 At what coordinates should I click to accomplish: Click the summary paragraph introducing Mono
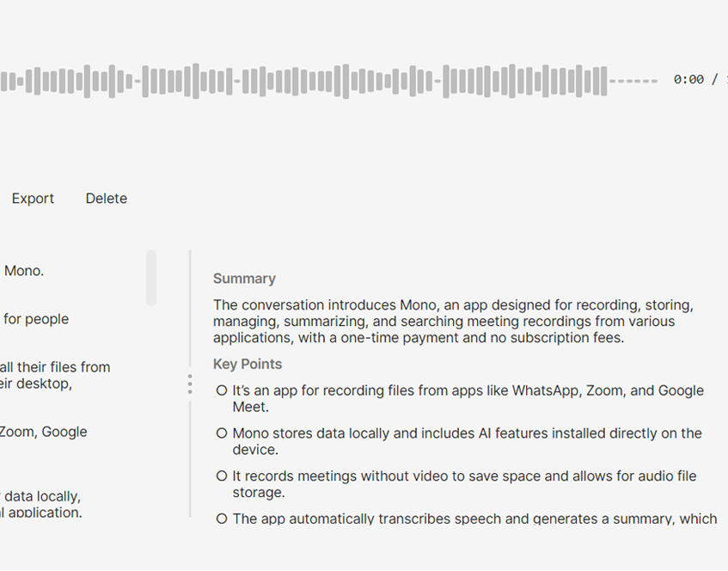(453, 322)
